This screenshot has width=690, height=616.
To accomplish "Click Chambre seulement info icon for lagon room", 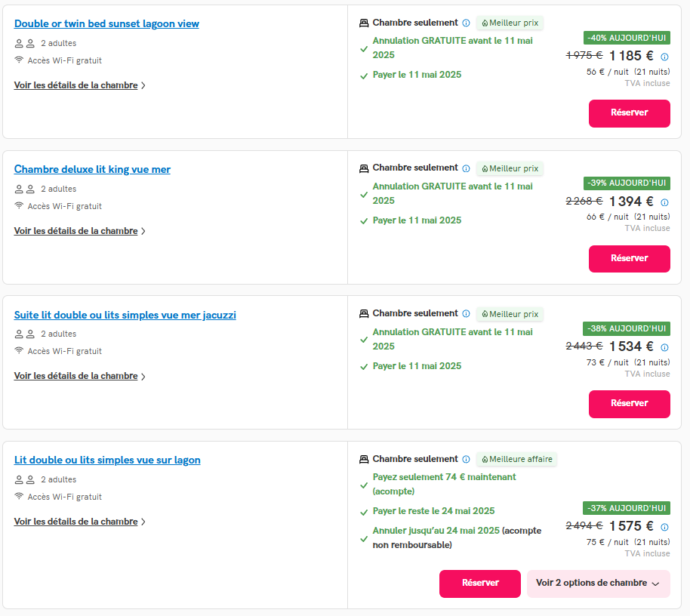I will (x=466, y=459).
